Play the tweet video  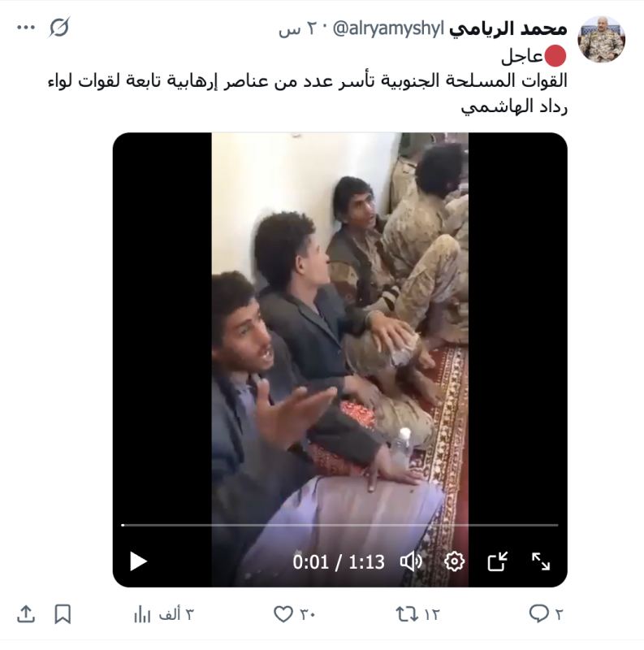138,561
